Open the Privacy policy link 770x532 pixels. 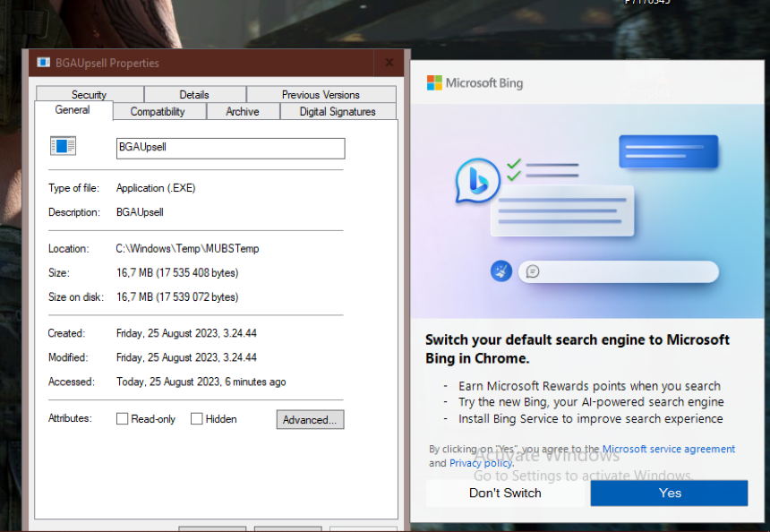tap(482, 463)
